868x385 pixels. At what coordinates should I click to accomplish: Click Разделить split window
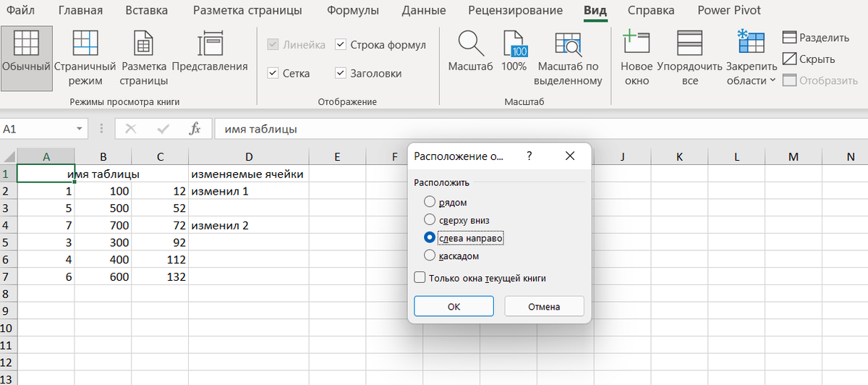coord(816,38)
